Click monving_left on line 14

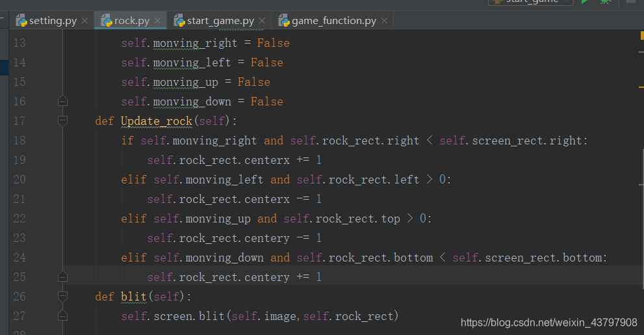[x=192, y=62]
